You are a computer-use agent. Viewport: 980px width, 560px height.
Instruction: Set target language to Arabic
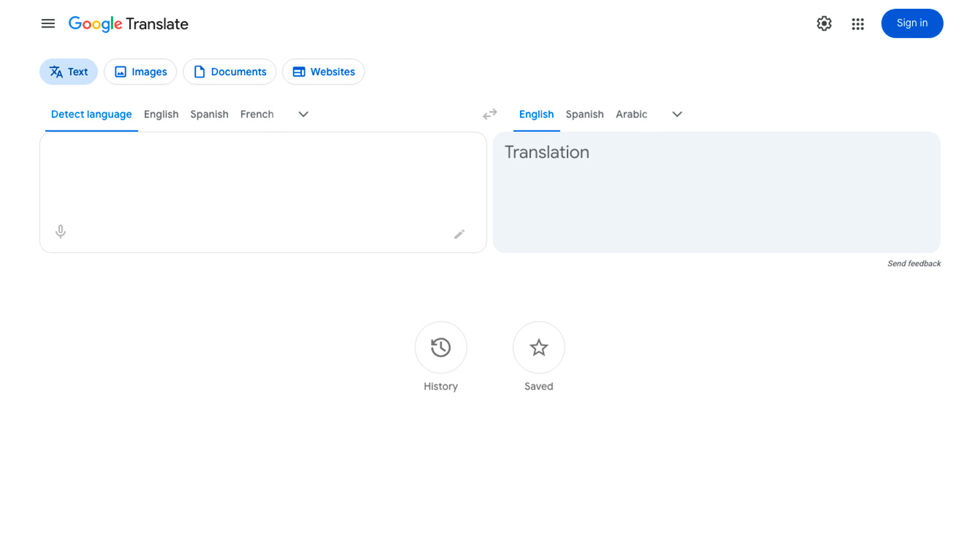click(631, 114)
